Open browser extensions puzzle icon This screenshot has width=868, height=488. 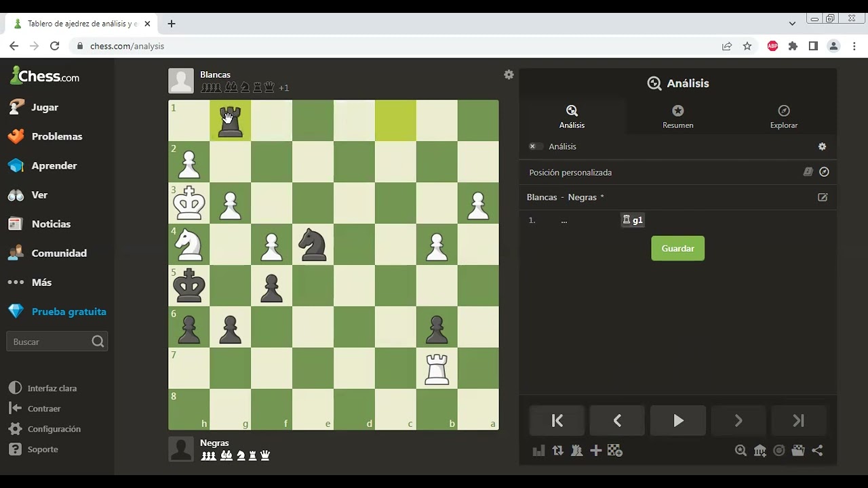click(793, 46)
